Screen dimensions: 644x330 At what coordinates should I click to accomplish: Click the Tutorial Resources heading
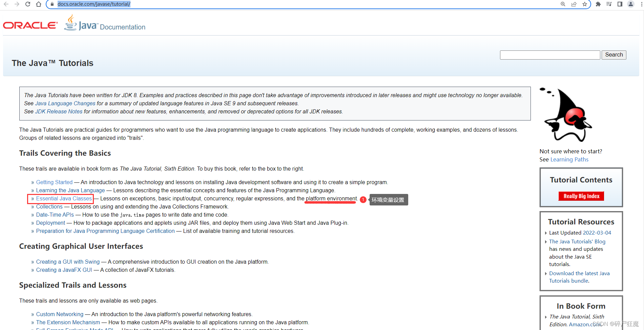click(x=581, y=222)
